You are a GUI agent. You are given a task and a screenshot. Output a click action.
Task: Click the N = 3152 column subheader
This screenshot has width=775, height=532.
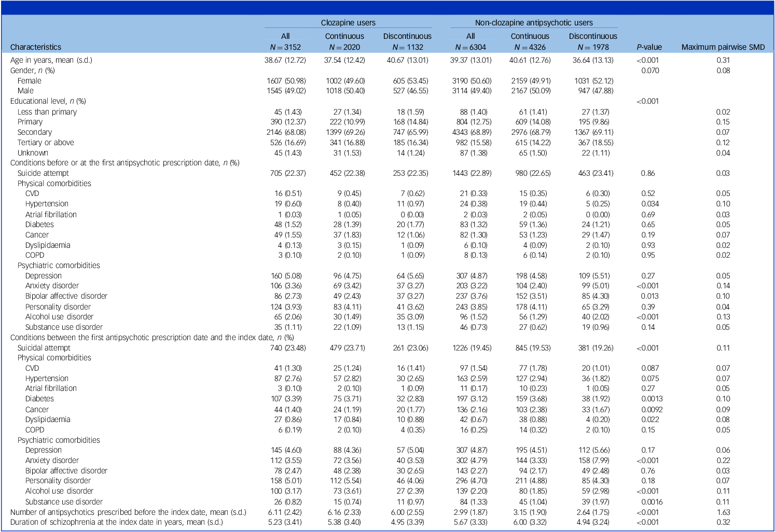click(285, 47)
